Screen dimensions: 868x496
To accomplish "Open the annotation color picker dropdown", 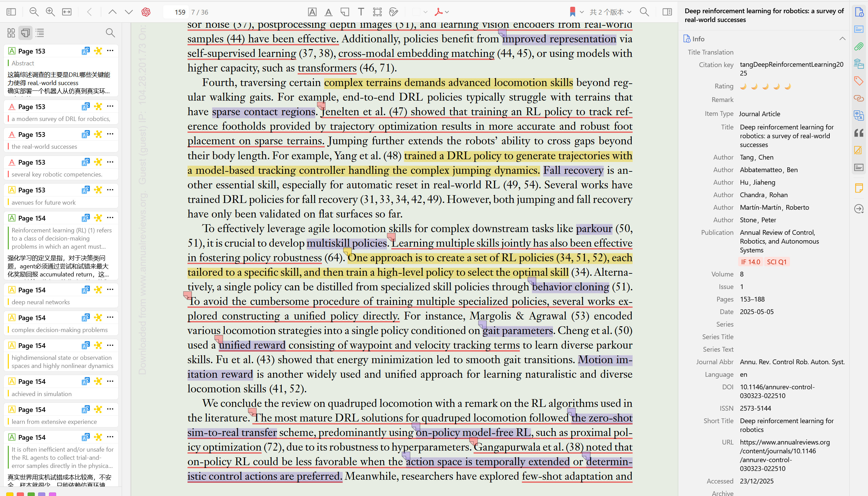I will pyautogui.click(x=420, y=12).
